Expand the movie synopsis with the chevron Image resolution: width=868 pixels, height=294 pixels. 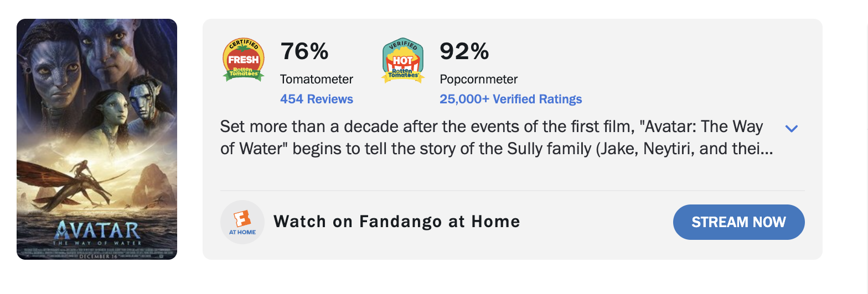coord(792,129)
